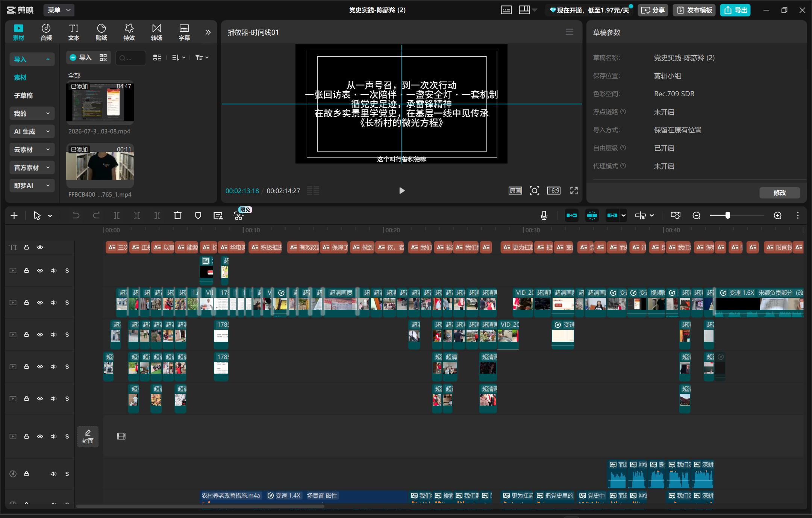The image size is (812, 518).
Task: Lock the text track
Action: click(x=26, y=247)
